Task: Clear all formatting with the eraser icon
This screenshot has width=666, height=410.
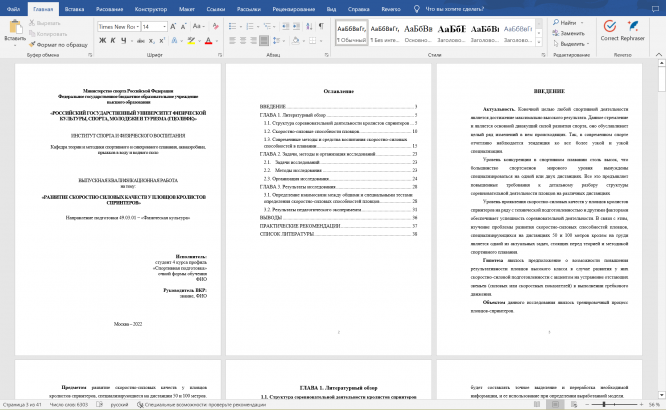Action: coord(216,26)
